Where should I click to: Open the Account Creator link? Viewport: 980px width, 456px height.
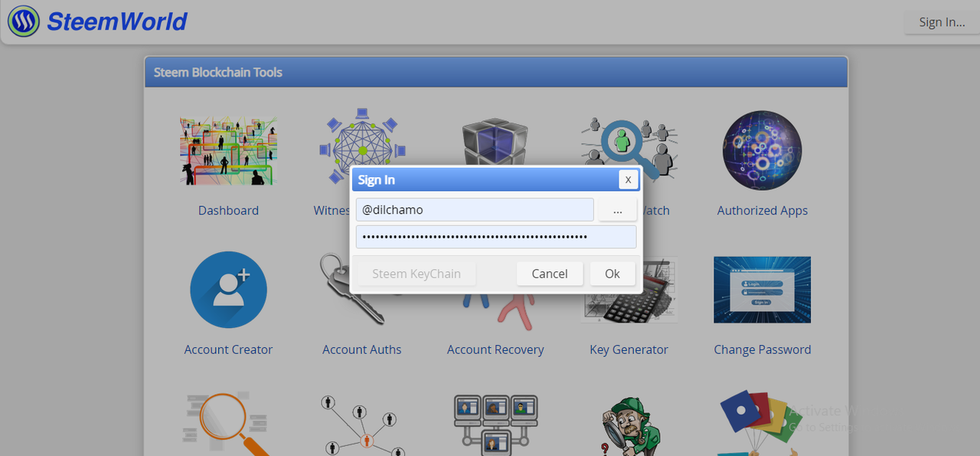[228, 349]
